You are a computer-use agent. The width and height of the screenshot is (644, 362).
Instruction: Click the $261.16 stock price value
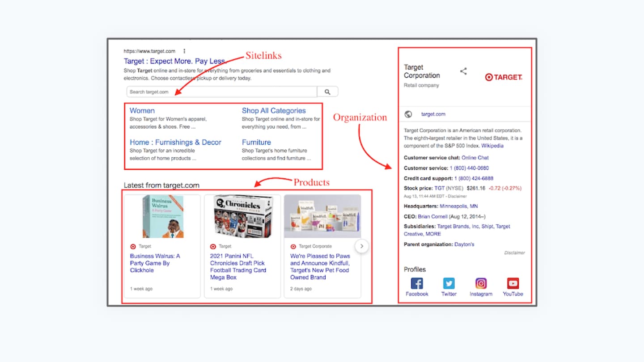tap(476, 188)
